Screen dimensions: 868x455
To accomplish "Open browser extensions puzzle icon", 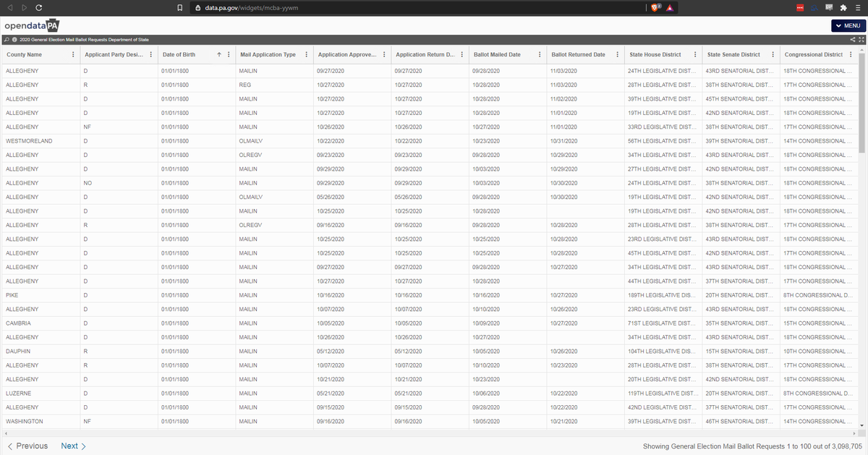I will 843,7.
